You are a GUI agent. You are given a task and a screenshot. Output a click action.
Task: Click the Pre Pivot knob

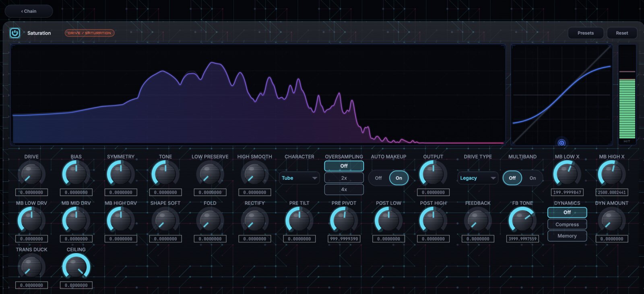coord(344,220)
